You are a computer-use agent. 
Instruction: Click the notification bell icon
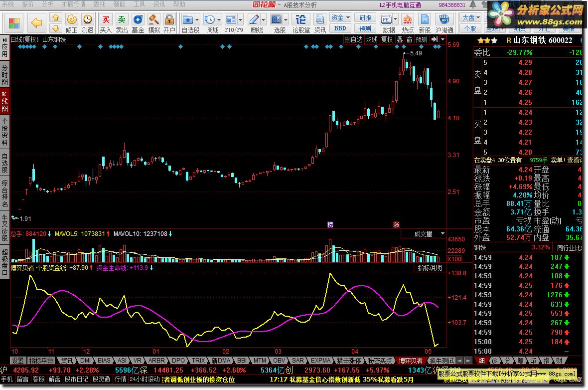pos(473,4)
